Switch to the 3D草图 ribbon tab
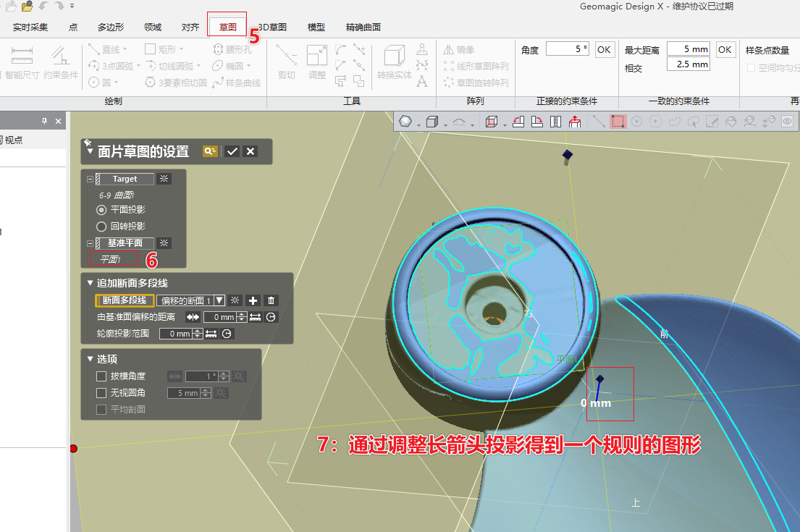800x532 pixels. [271, 27]
